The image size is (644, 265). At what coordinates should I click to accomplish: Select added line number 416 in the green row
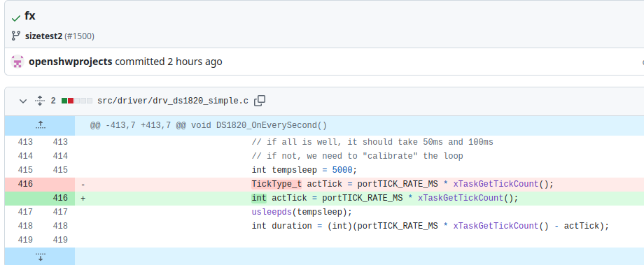60,198
